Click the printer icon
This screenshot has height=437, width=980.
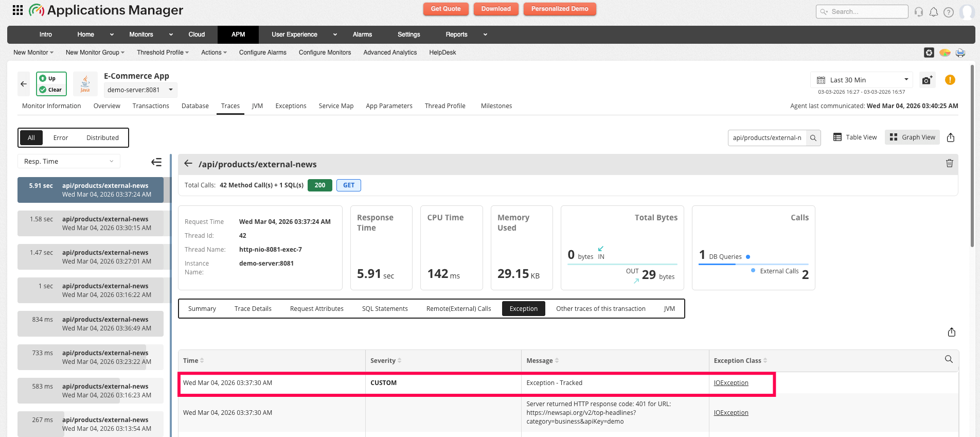coord(960,53)
